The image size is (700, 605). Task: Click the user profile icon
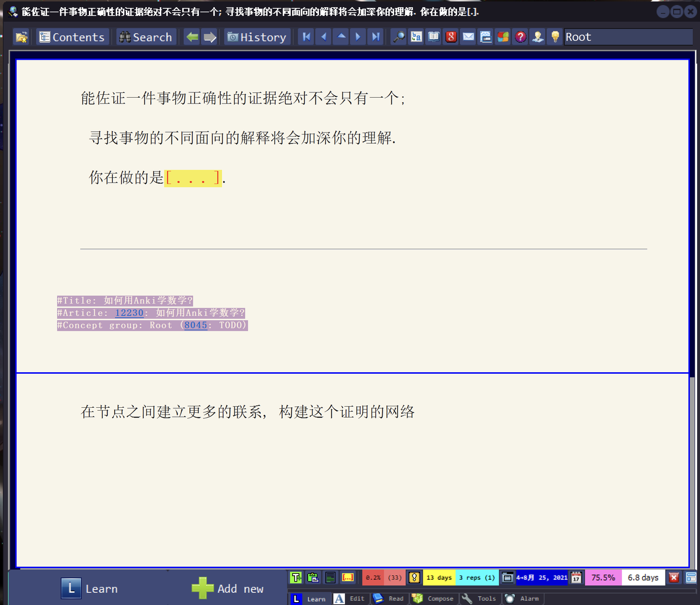538,37
